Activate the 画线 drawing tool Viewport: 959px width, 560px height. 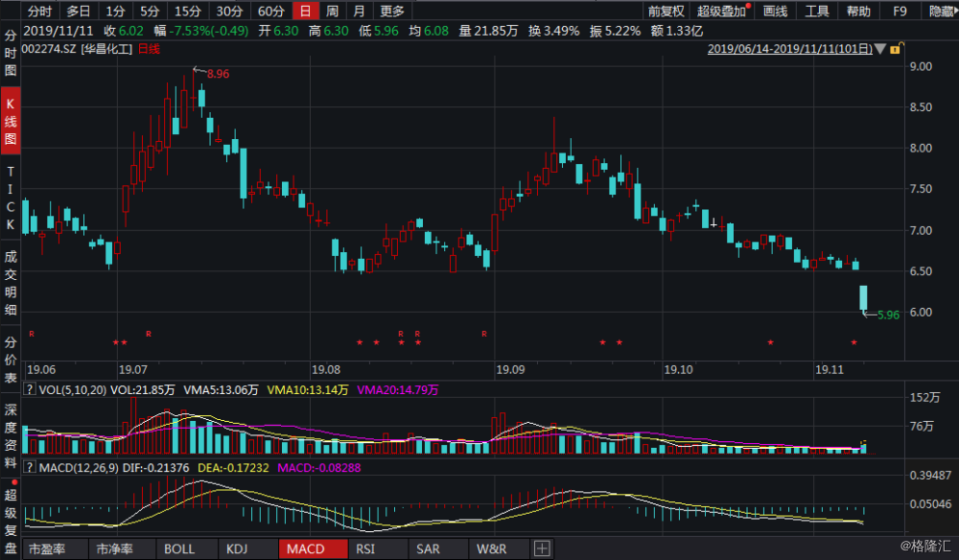tap(775, 11)
